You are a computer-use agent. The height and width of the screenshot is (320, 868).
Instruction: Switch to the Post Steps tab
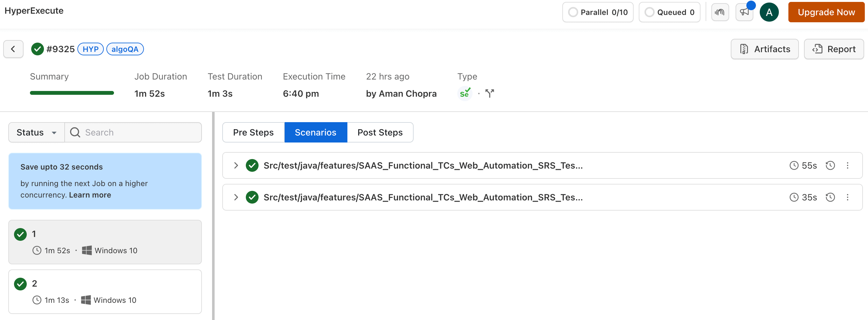pos(380,133)
